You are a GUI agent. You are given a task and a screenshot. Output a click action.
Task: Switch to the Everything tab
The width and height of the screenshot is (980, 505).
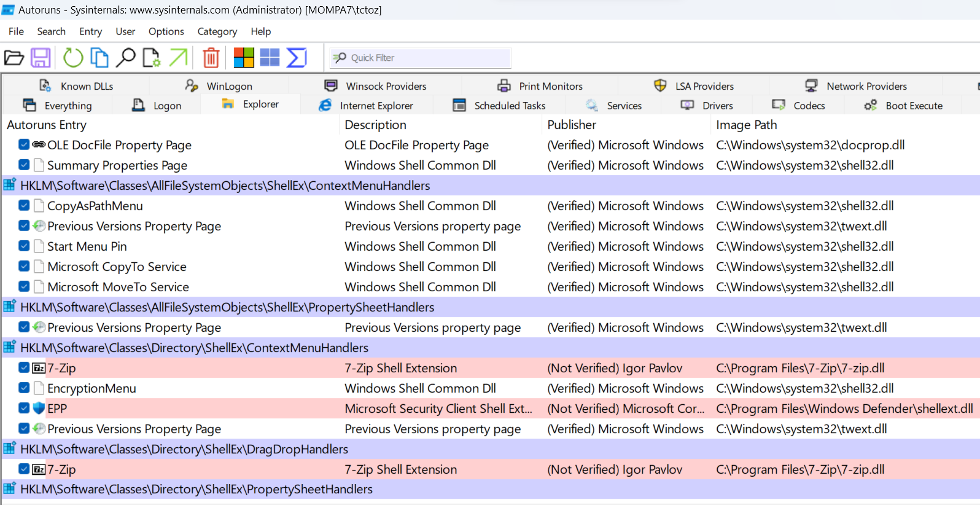[x=57, y=105]
